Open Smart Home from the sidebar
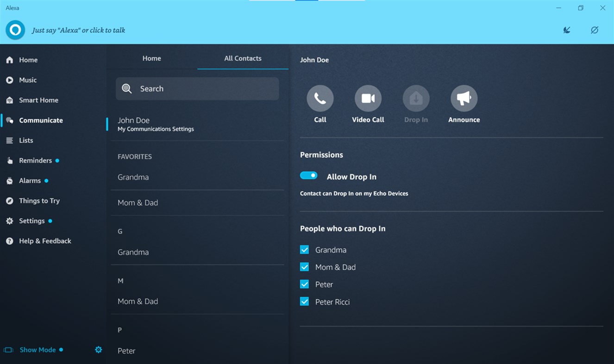Image resolution: width=614 pixels, height=364 pixels. 38,100
